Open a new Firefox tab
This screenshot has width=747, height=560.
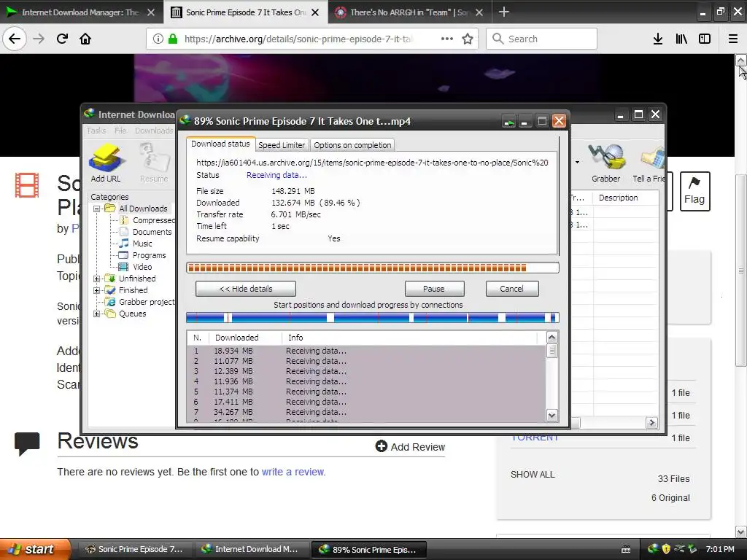503,12
